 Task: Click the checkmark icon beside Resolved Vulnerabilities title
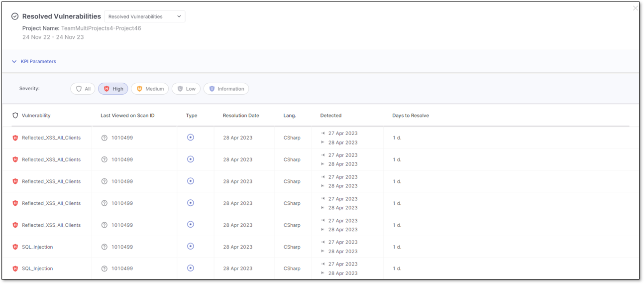coord(15,16)
